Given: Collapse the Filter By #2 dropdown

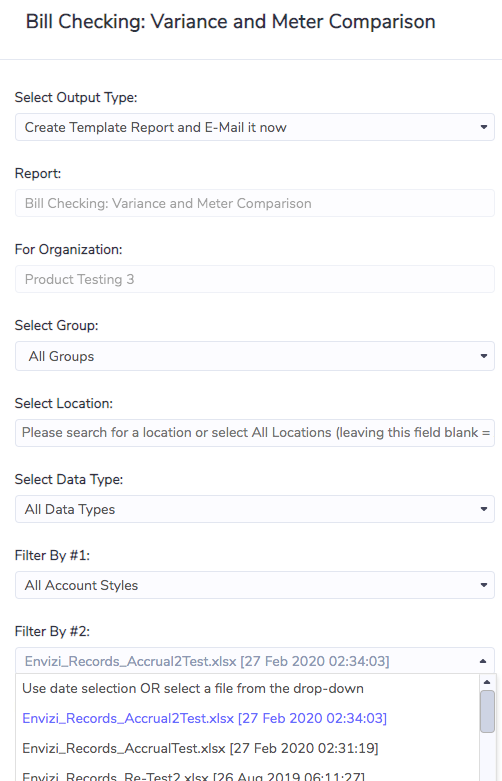Looking at the screenshot, I should [x=254, y=661].
